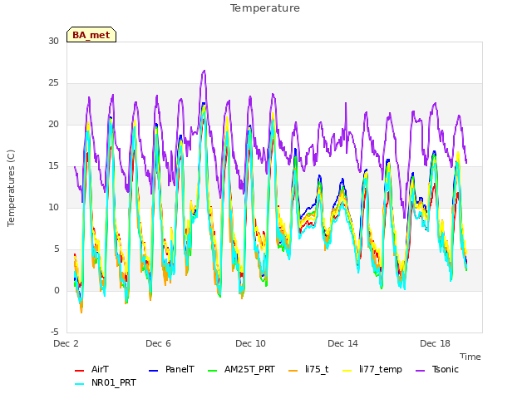Click the Temperatures (C) y-axis title
The width and height of the screenshot is (532, 399).
click(x=11, y=189)
